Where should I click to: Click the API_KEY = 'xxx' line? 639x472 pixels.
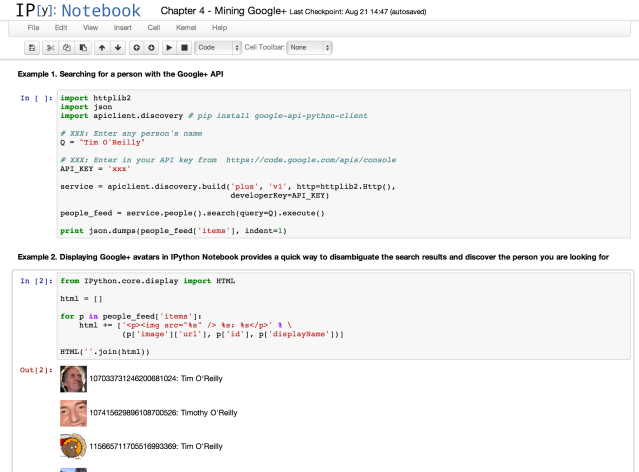(95, 169)
